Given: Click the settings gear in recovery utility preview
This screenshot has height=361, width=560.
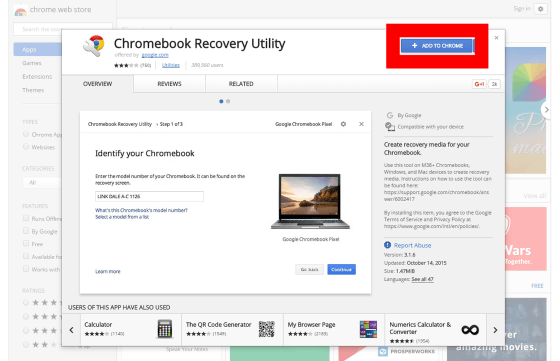Looking at the screenshot, I should 343,124.
